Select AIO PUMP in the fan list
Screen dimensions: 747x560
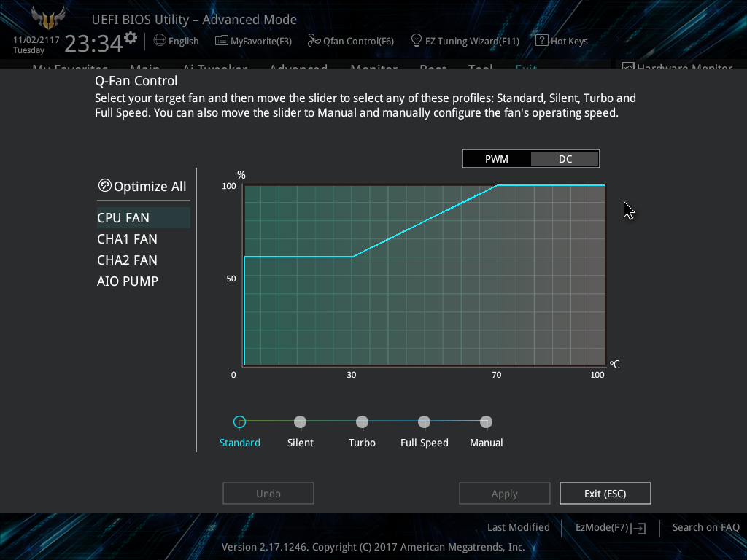point(128,281)
